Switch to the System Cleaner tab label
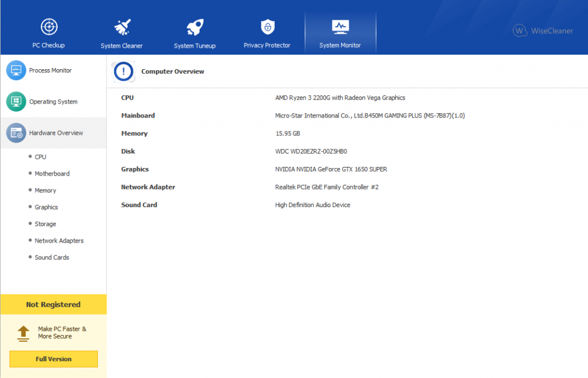Viewport: 588px width, 378px height. pyautogui.click(x=122, y=46)
